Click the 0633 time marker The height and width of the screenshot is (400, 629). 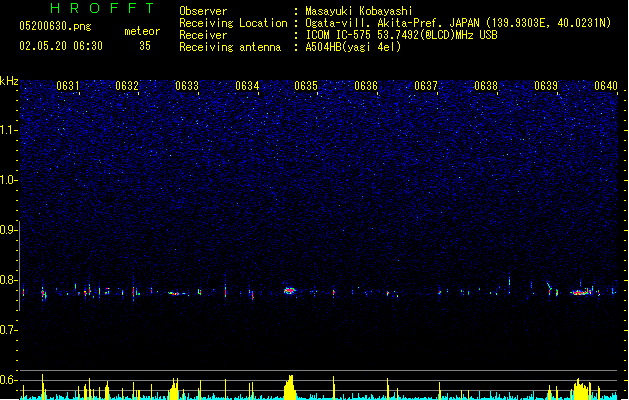187,86
